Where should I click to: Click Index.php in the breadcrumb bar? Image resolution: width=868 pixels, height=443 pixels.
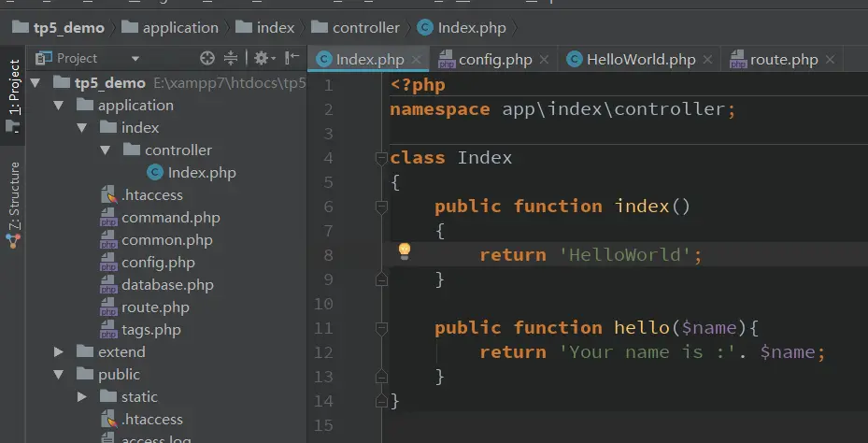[462, 28]
